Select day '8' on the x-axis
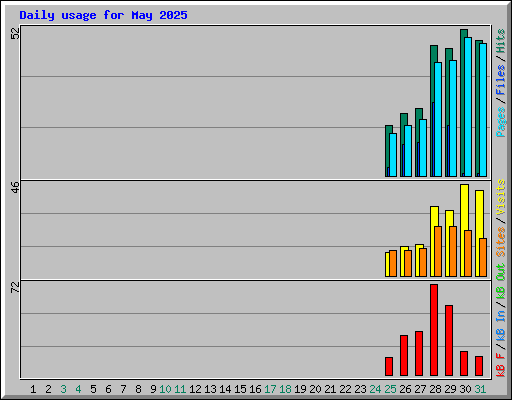Viewport: 512px width, 400px height. coord(138,389)
